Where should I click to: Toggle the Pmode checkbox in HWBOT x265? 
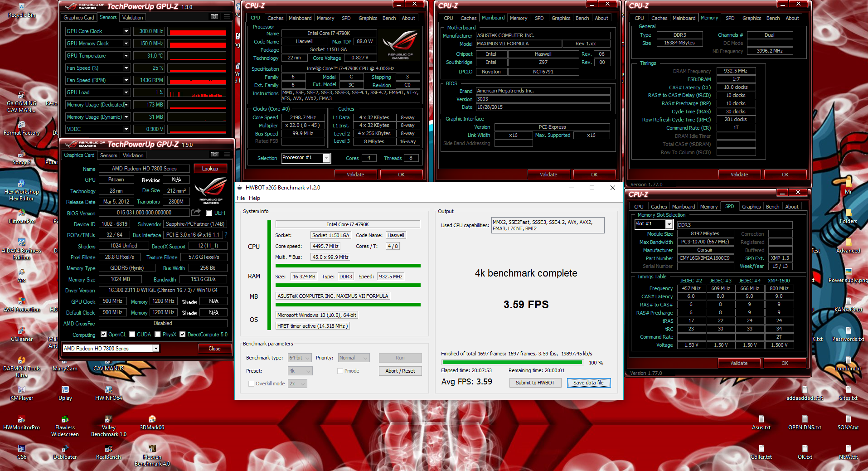coord(340,371)
